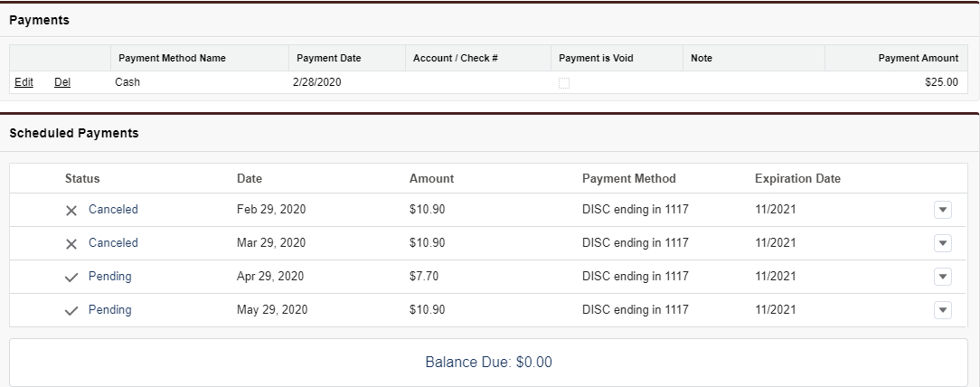Click the checkmark icon for Apr 29 payment

point(71,277)
